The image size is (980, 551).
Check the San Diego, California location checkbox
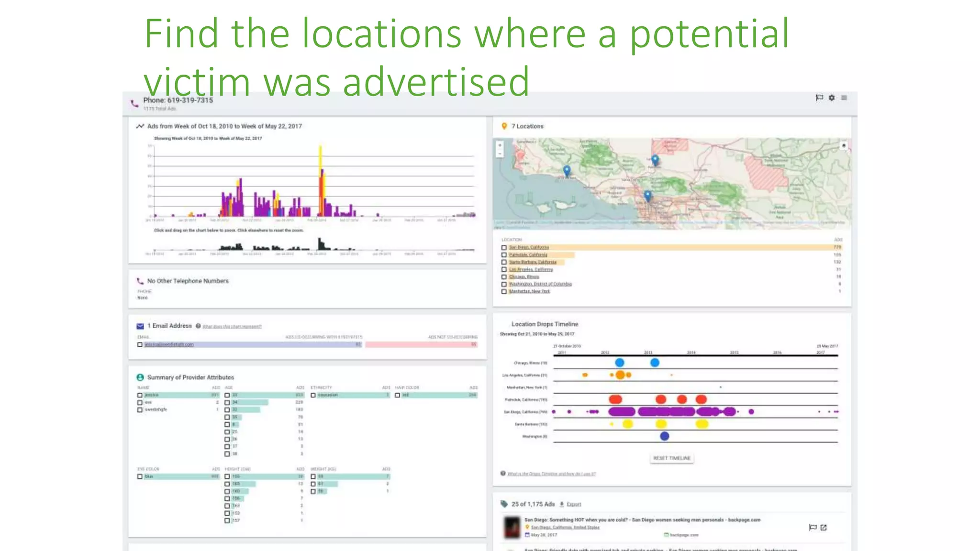click(x=504, y=247)
